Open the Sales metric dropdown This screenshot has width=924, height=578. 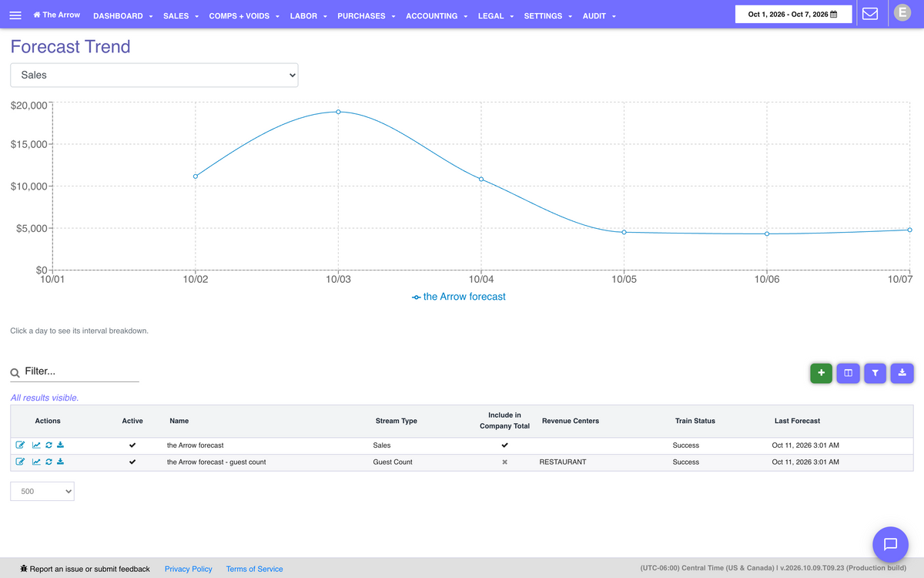click(154, 76)
